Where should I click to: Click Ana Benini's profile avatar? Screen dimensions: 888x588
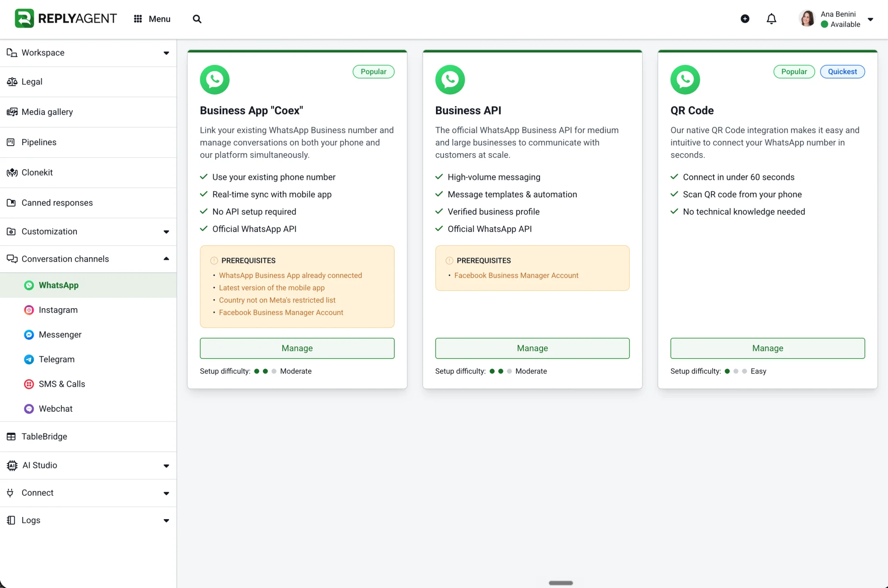click(807, 19)
